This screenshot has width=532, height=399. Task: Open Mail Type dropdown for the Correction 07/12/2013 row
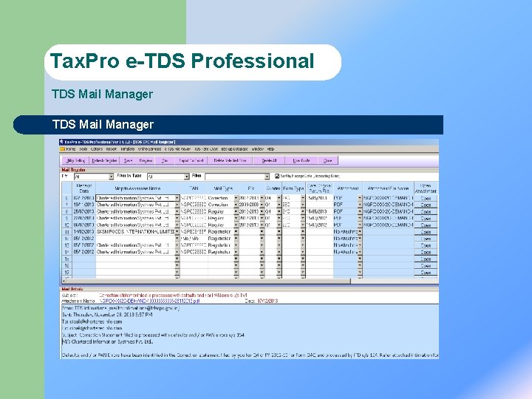click(236, 198)
